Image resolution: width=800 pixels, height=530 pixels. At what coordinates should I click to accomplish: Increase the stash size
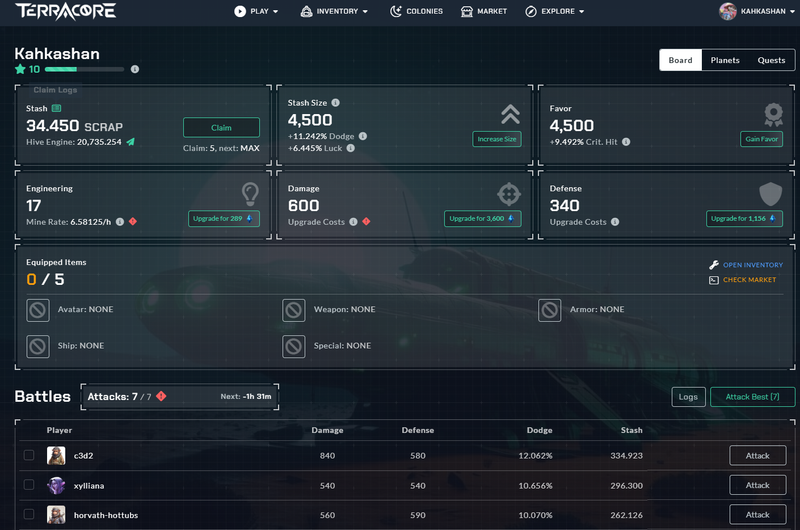[x=497, y=139]
